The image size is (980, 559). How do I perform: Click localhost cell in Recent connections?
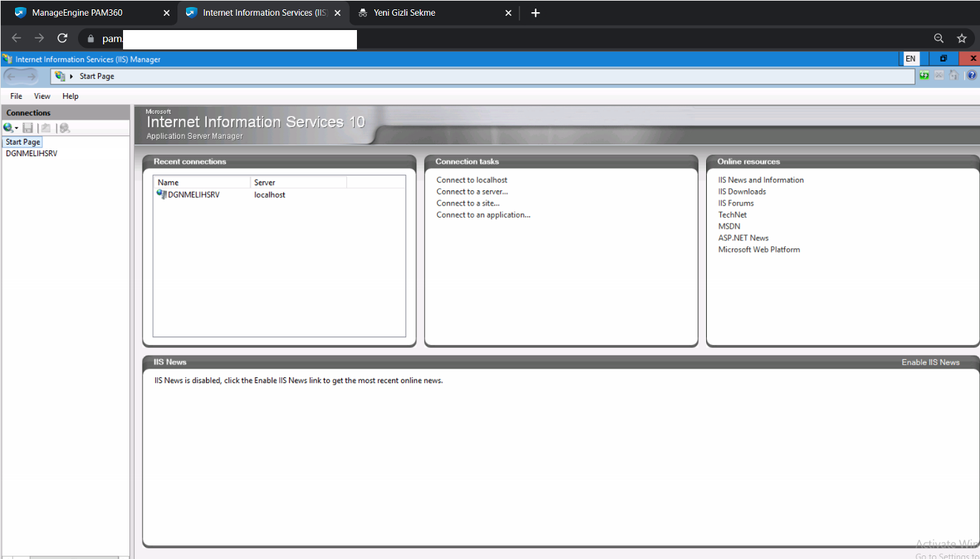pyautogui.click(x=270, y=195)
